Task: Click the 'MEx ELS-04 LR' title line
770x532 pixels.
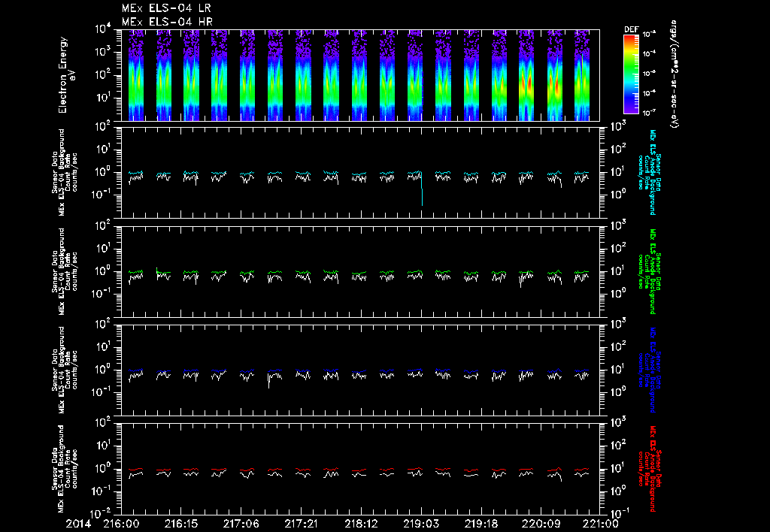Action: pos(166,8)
